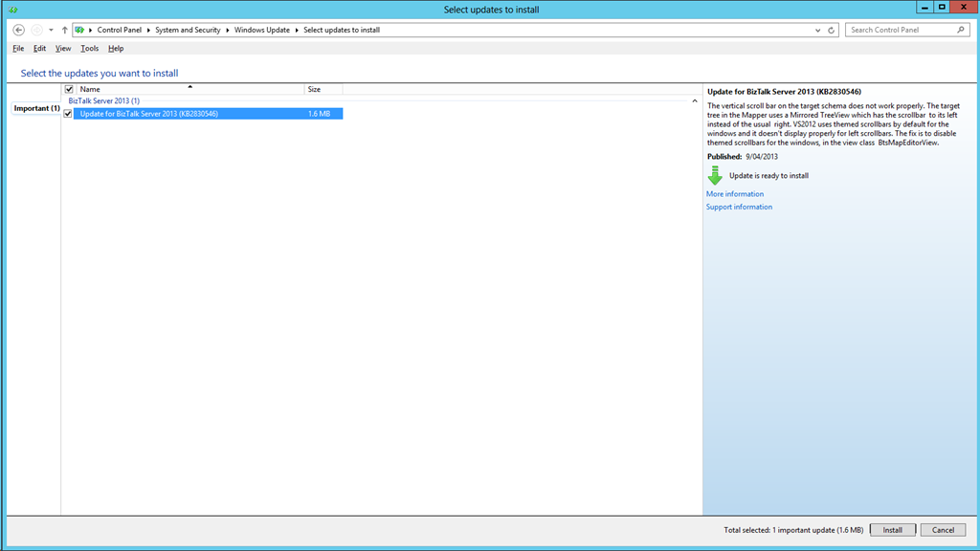
Task: Click the BizTalk Server 2013 (1) group header
Action: (103, 100)
